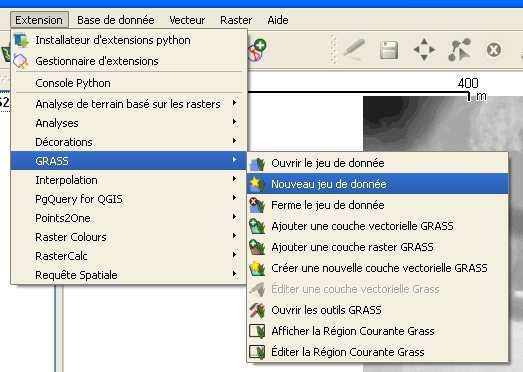
Task: Choose Ouvrir le jeu de donnée
Action: (378, 163)
